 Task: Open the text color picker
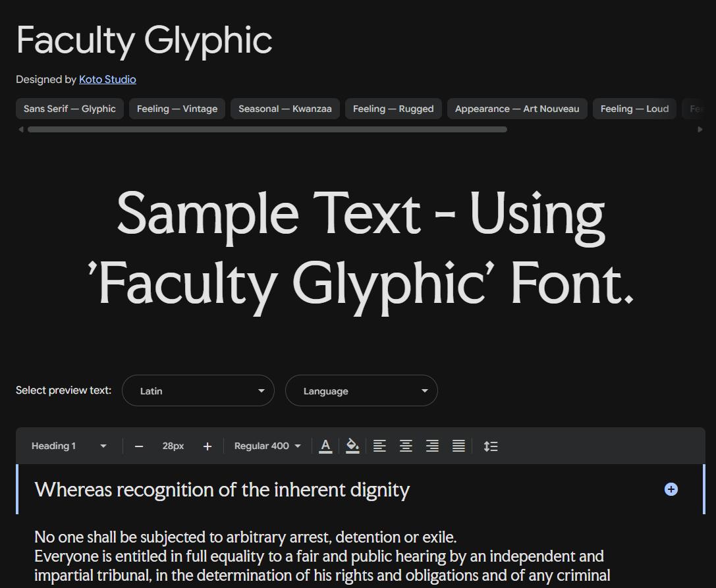(x=325, y=446)
